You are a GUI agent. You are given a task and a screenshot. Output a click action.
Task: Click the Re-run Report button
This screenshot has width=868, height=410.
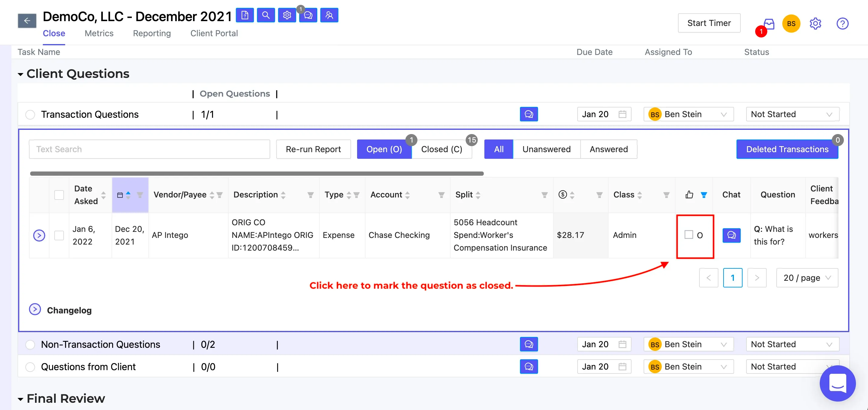(313, 149)
